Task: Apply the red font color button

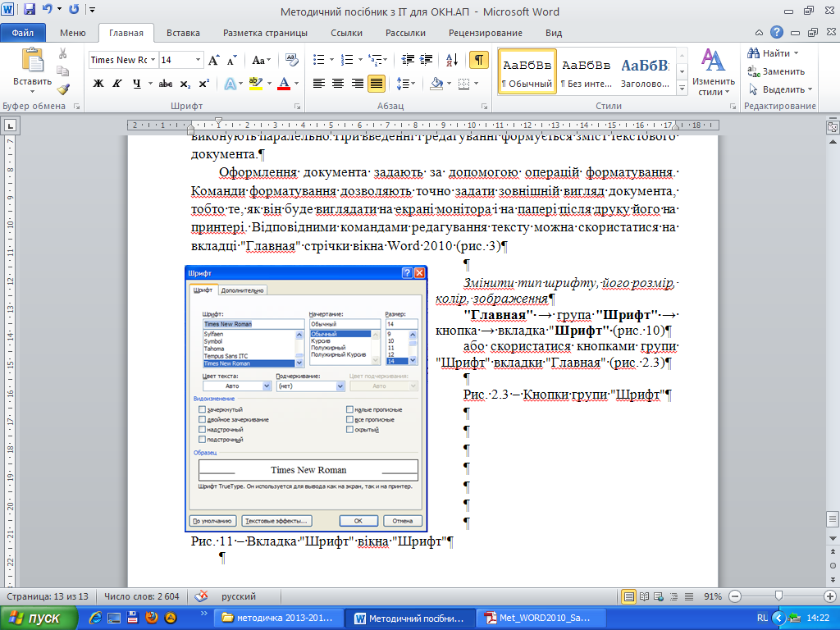Action: 285,84
